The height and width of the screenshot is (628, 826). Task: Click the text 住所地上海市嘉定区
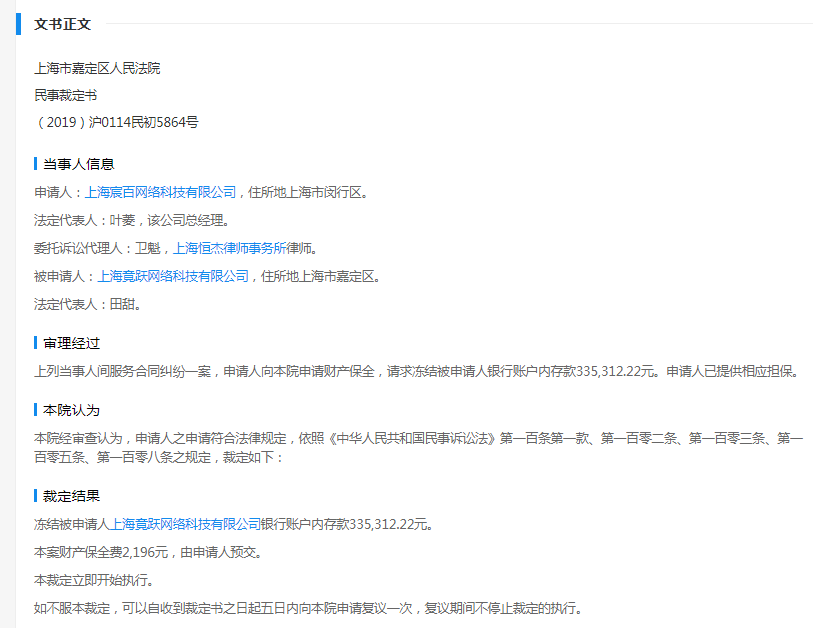click(x=318, y=276)
